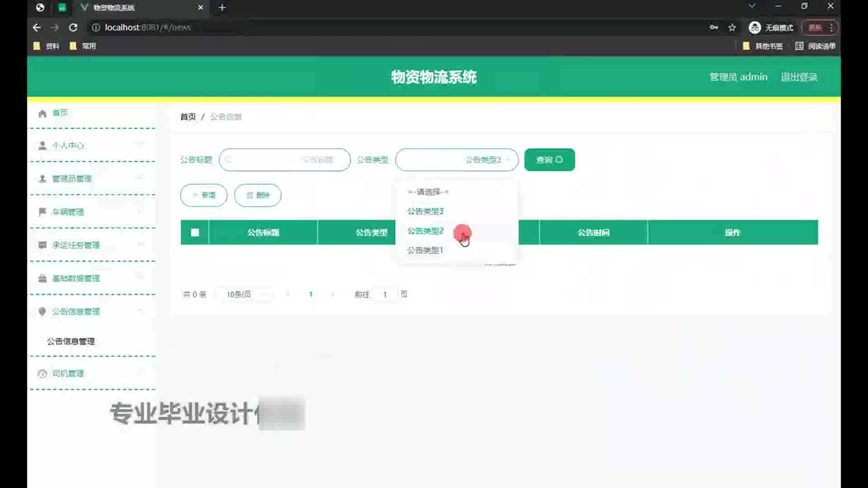
Task: Click the 操作 column header
Action: (x=733, y=233)
